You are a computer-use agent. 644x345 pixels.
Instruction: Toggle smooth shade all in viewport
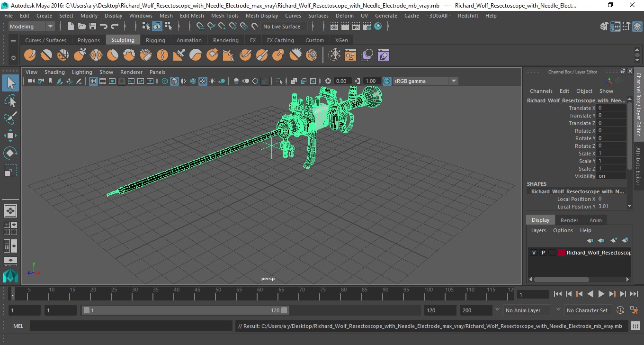point(174,81)
